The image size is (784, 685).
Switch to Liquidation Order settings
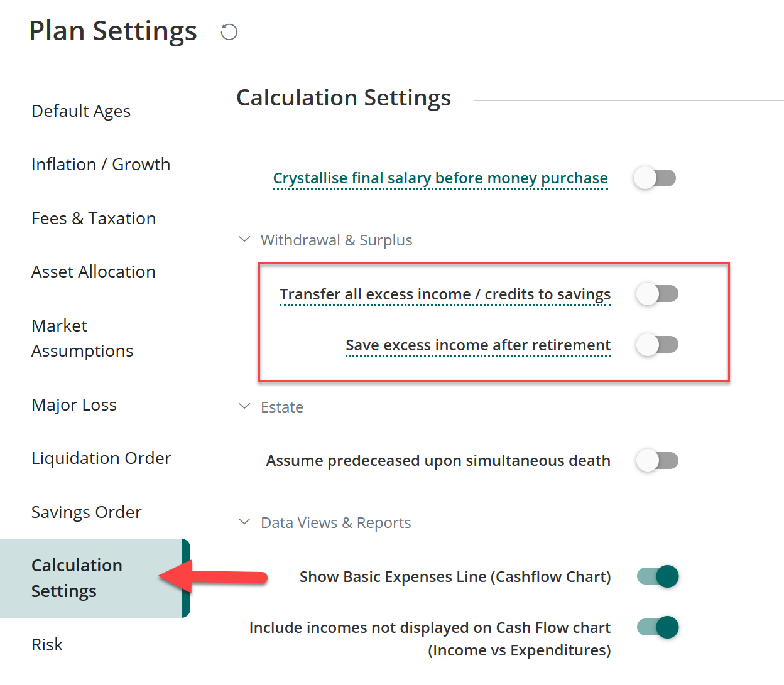pos(101,458)
